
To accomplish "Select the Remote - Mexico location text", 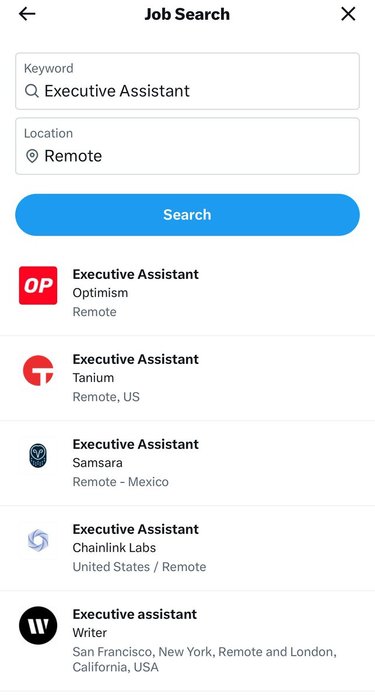I will click(x=121, y=482).
